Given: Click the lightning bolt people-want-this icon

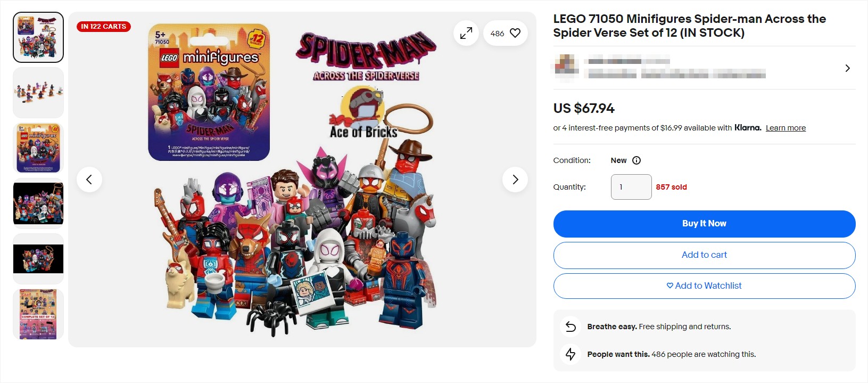Looking at the screenshot, I should [x=570, y=354].
